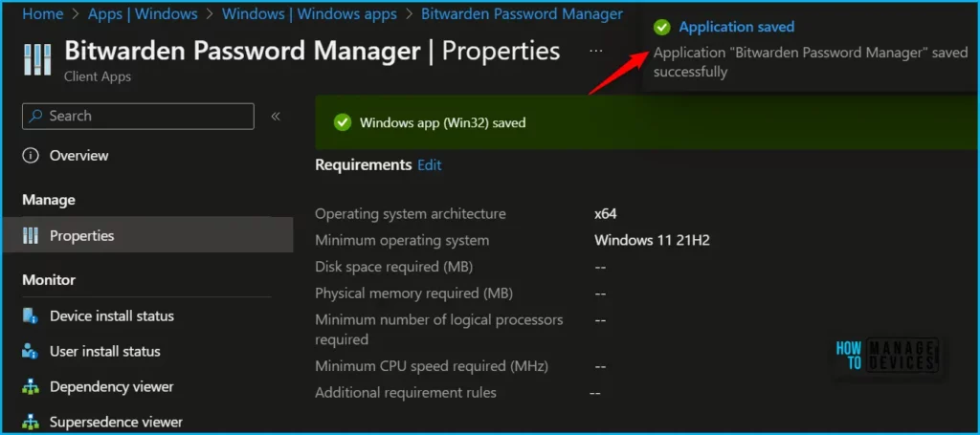Image resolution: width=980 pixels, height=435 pixels.
Task: Click the 'Client Apps' subtitle text
Action: pos(99,77)
